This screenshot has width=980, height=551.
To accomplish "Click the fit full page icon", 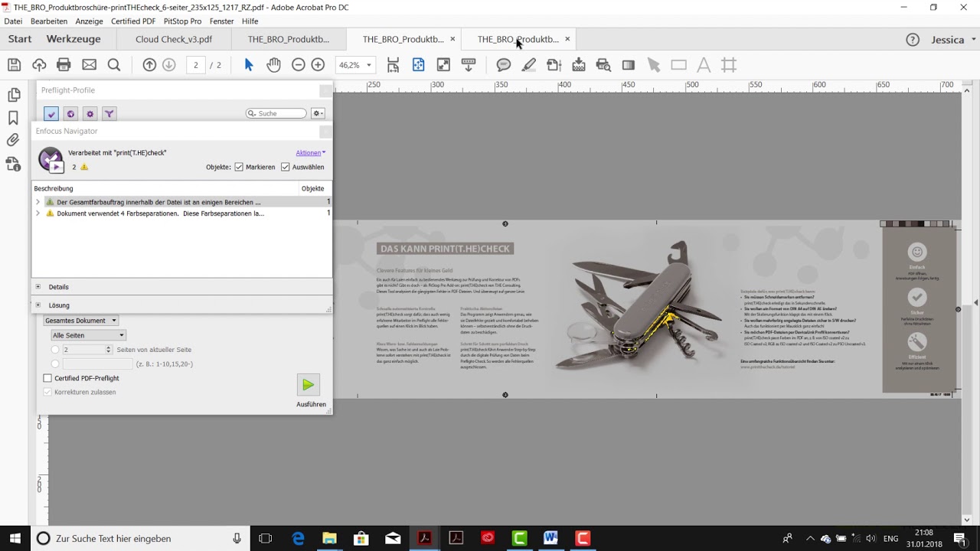I will coord(419,65).
